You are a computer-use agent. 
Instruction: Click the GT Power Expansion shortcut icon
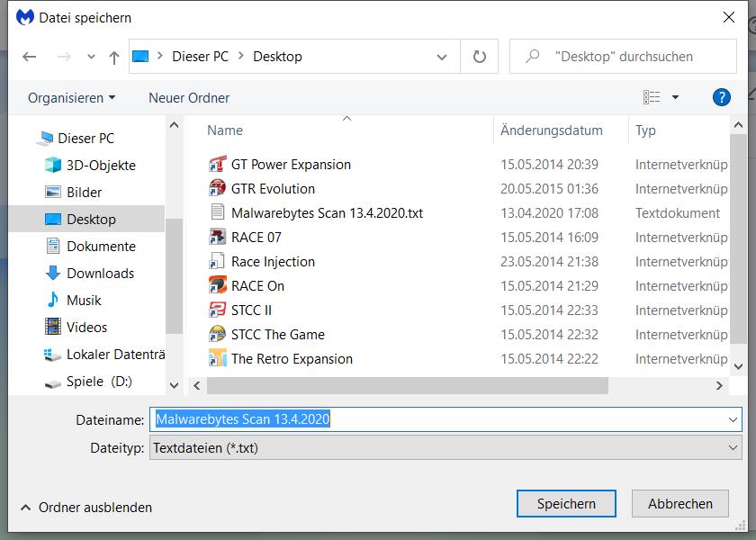click(x=218, y=165)
